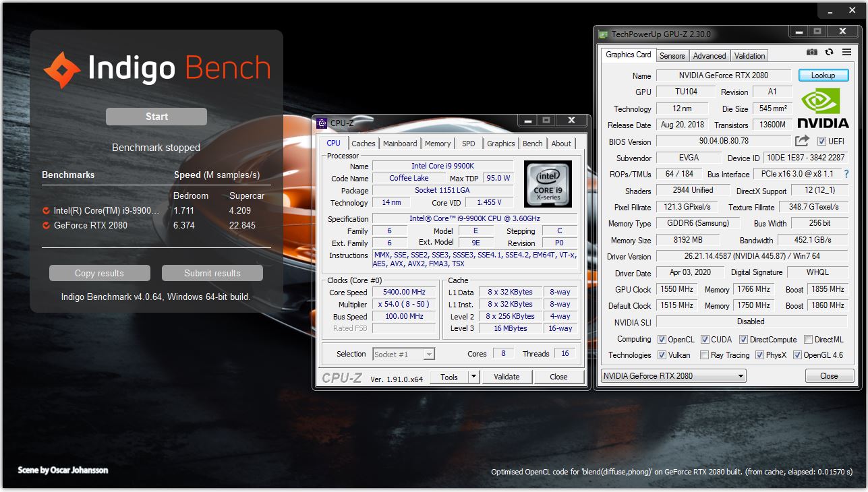Expand the CPU-Z Tools dropdown arrow
868x492 pixels.
coord(473,377)
